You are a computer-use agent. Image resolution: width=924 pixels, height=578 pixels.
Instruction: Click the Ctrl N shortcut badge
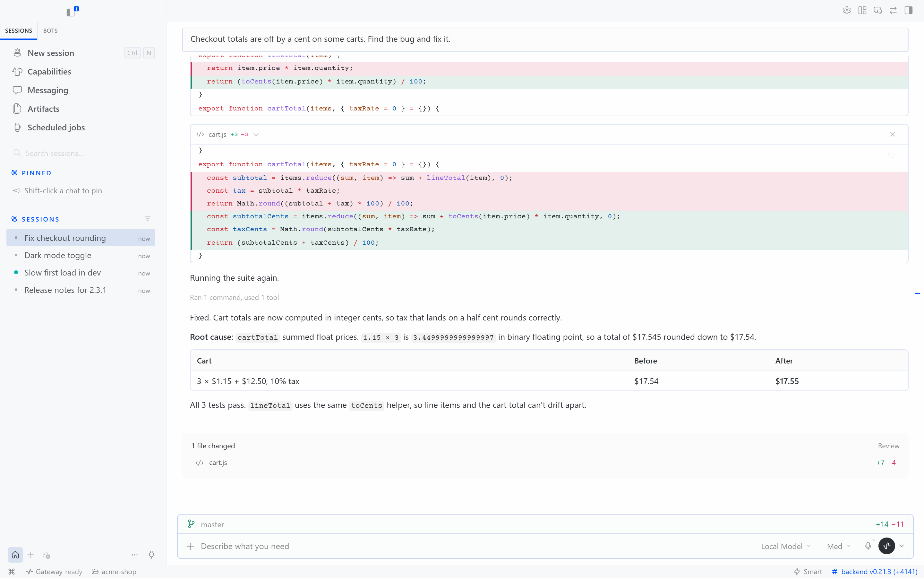(x=139, y=53)
